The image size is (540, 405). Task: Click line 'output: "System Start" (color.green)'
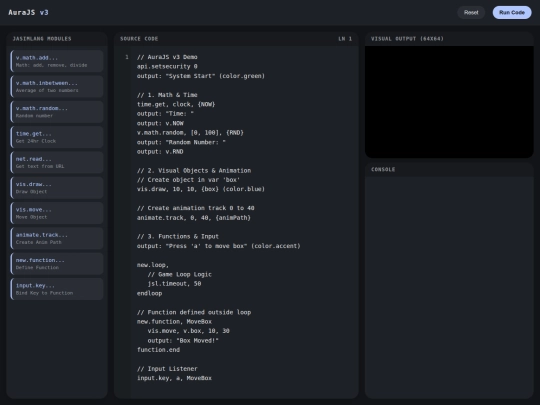(201, 76)
